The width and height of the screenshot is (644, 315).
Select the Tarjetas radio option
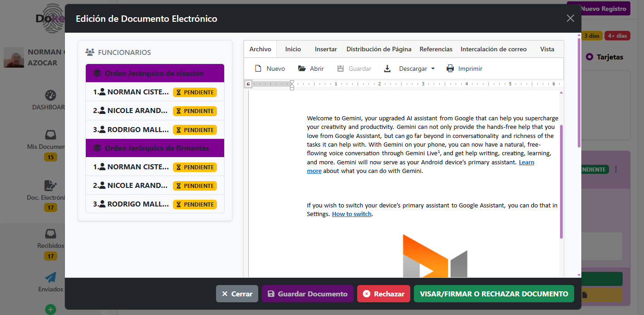(590, 57)
